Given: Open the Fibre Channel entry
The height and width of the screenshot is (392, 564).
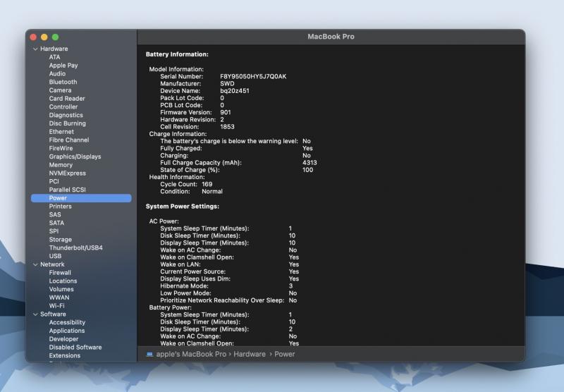Looking at the screenshot, I should click(x=69, y=140).
